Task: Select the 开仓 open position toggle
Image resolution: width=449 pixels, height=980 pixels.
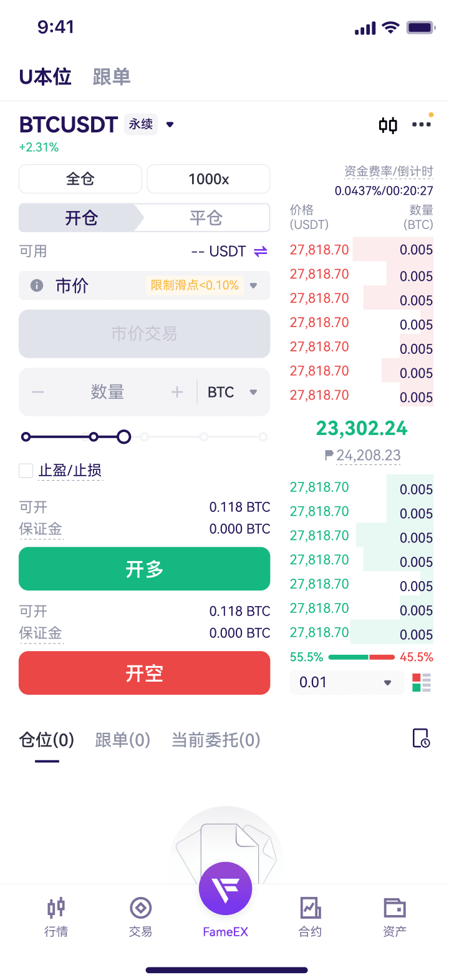Action: (x=81, y=218)
